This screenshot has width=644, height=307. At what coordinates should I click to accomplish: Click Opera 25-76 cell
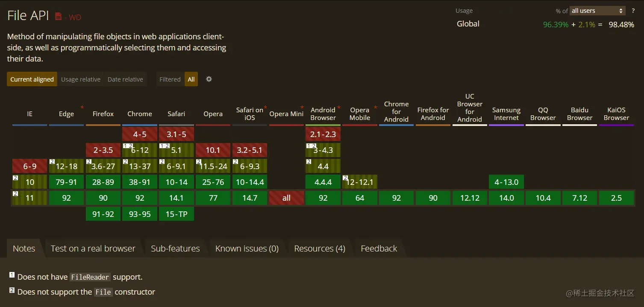(x=213, y=182)
